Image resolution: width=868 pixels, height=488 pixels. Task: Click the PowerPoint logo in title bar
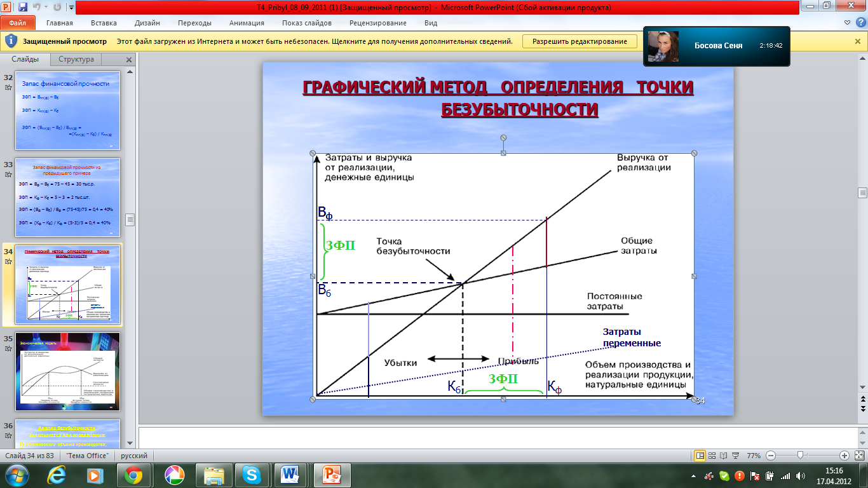pyautogui.click(x=7, y=8)
